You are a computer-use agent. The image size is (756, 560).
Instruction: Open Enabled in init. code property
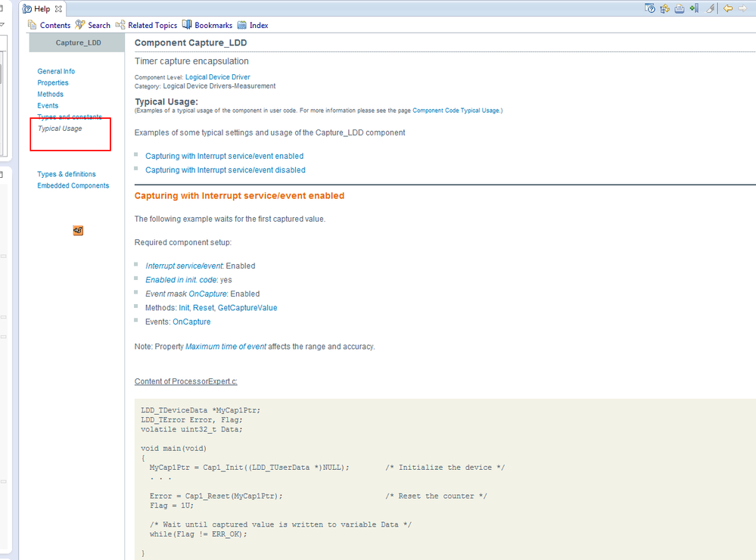point(182,280)
